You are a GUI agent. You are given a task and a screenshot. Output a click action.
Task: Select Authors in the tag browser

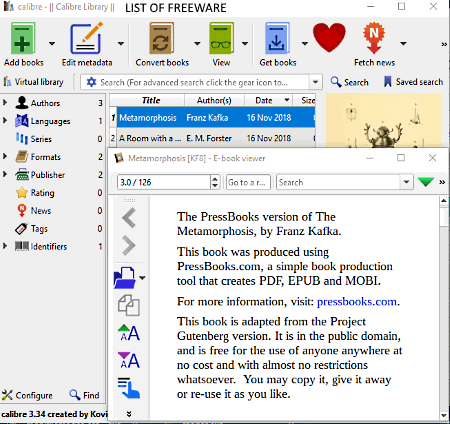point(45,103)
